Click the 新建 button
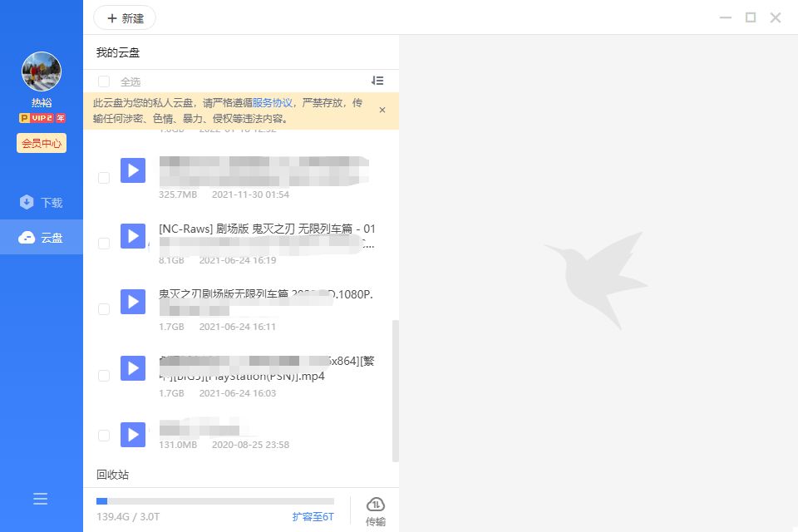Viewport: 798px width, 532px height. 125,18
